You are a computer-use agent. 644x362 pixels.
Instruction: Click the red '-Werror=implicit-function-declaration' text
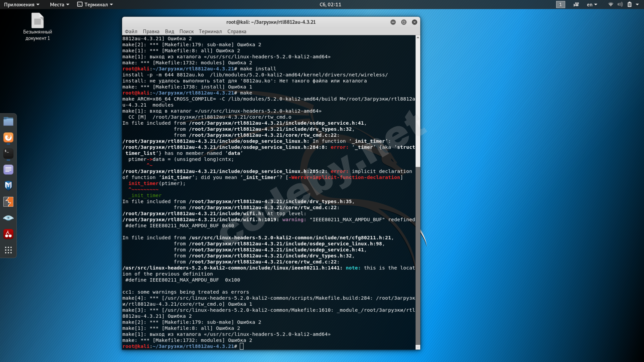pos(344,177)
